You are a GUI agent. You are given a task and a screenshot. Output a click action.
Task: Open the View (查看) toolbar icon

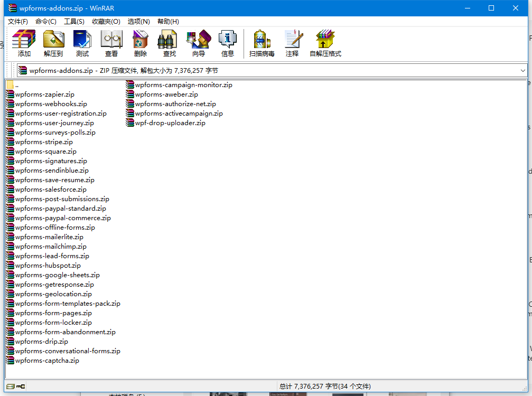click(x=111, y=43)
